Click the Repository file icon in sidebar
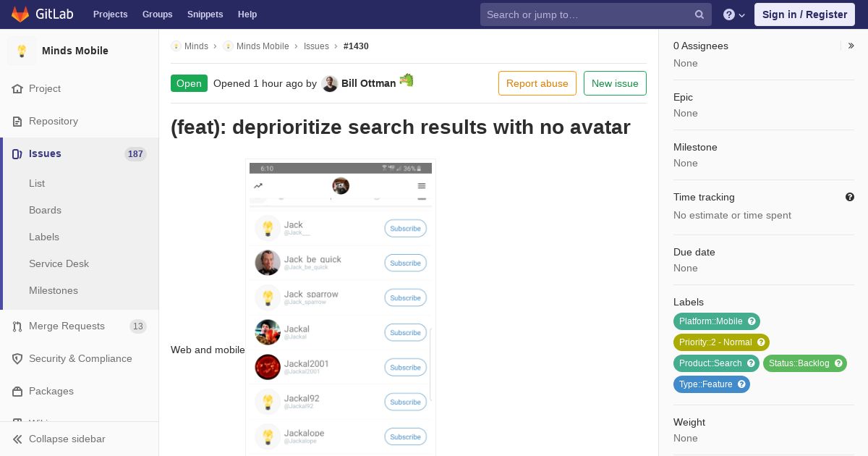The image size is (868, 456). coord(17,122)
